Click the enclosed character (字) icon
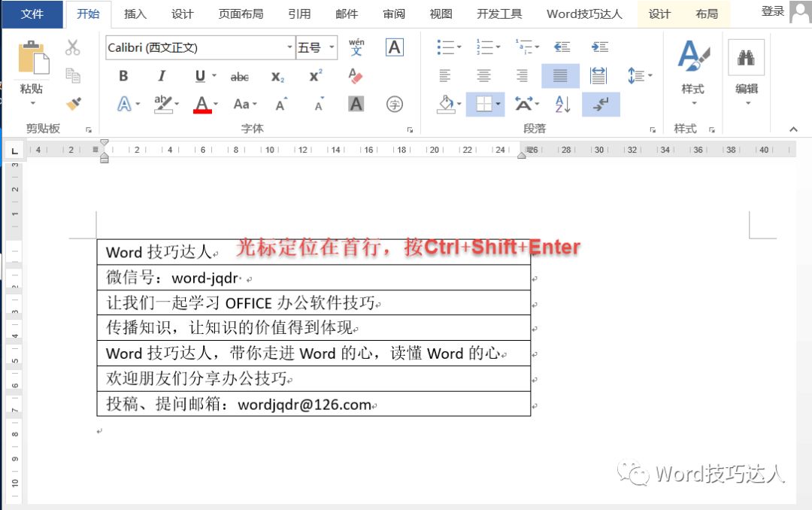812x510 pixels. click(x=395, y=104)
